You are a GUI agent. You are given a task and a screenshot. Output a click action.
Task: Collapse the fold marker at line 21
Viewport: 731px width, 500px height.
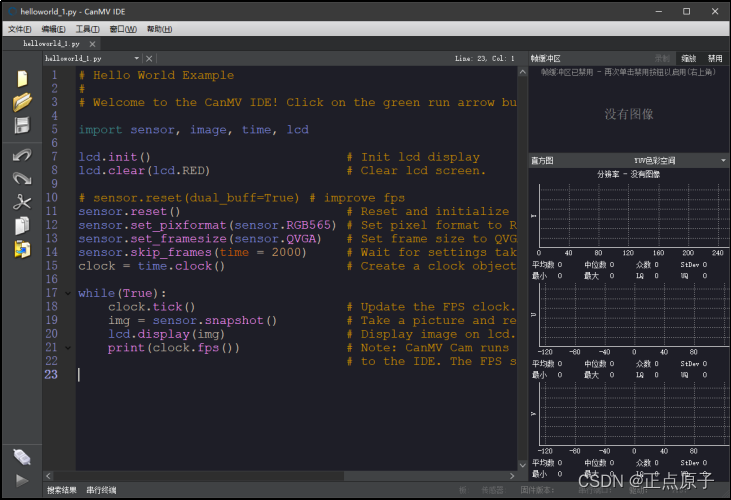tap(68, 348)
